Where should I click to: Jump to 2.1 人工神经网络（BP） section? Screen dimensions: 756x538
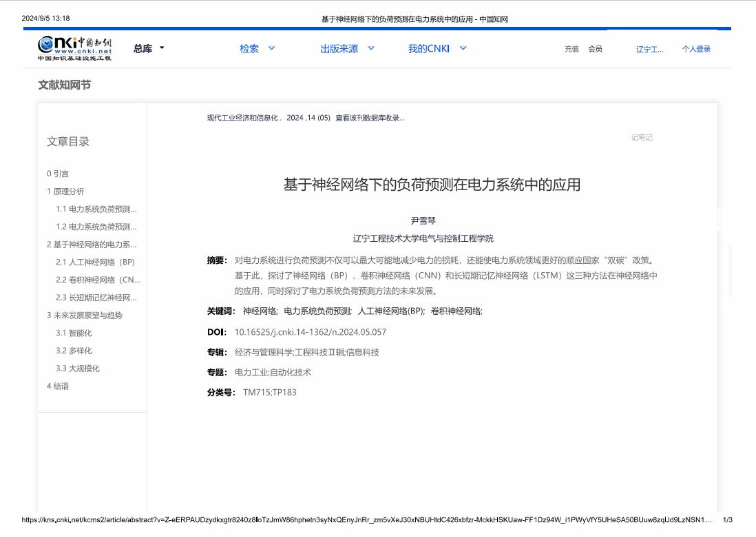tap(95, 262)
